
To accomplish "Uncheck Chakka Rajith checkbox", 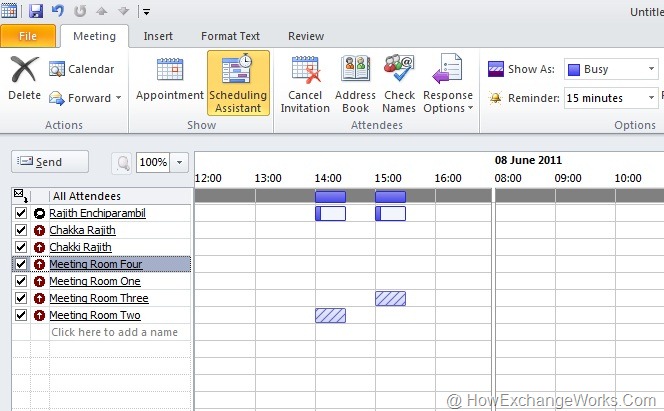I will pyautogui.click(x=21, y=230).
